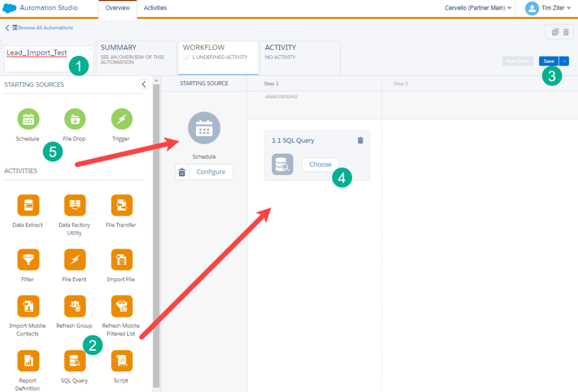The height and width of the screenshot is (392, 578).
Task: Collapse the left sources panel
Action: click(x=144, y=84)
